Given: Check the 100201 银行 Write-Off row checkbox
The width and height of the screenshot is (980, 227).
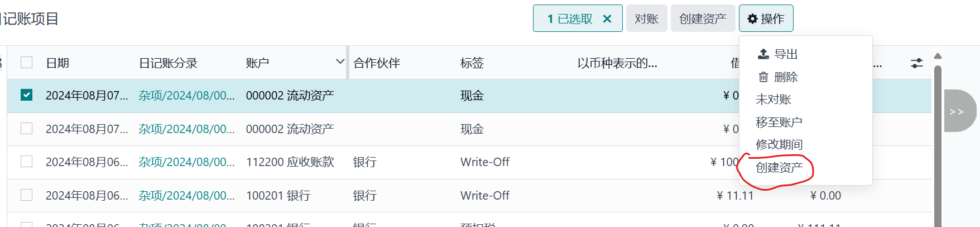Looking at the screenshot, I should (x=26, y=195).
